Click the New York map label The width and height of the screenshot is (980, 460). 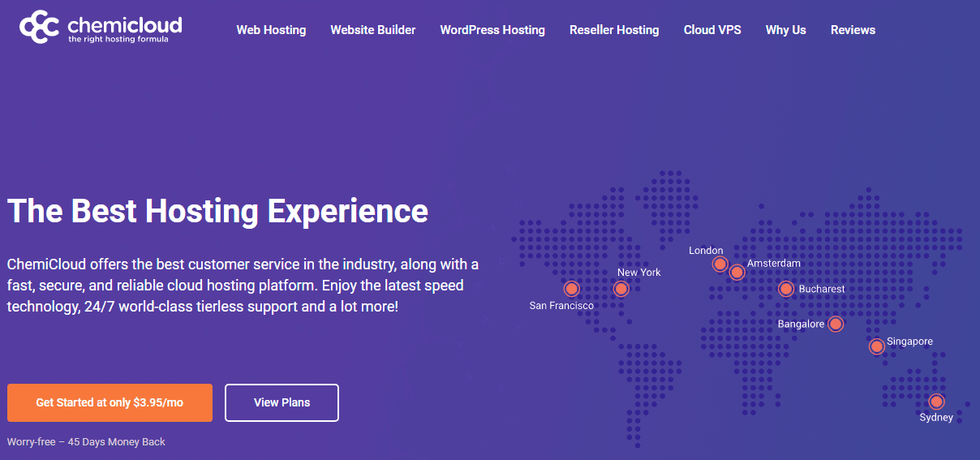(x=639, y=273)
